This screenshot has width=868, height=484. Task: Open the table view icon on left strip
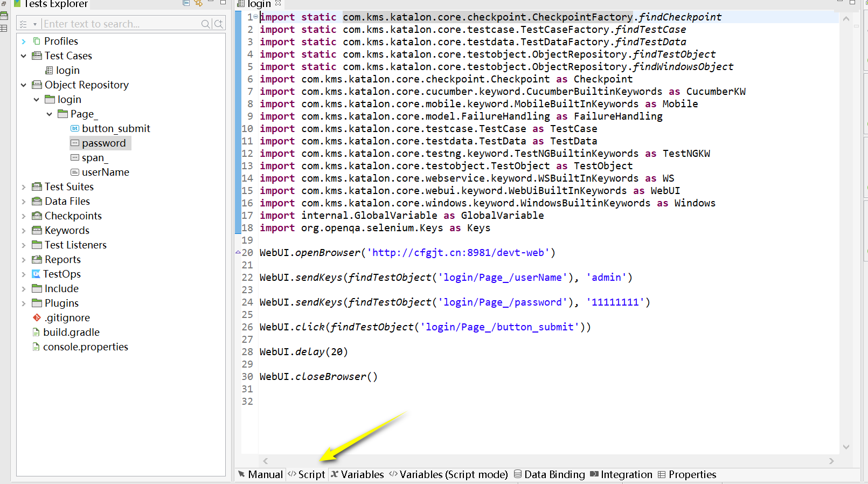click(x=4, y=28)
